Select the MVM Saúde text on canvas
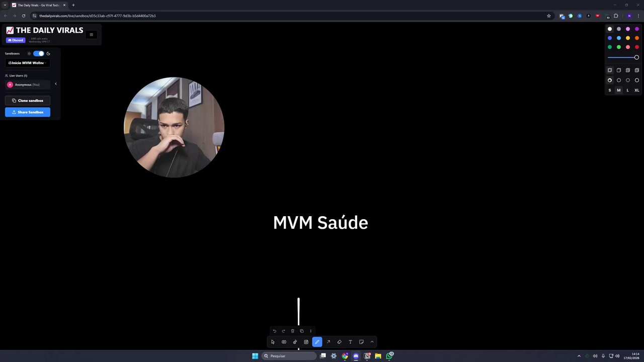644x362 pixels. tap(320, 222)
